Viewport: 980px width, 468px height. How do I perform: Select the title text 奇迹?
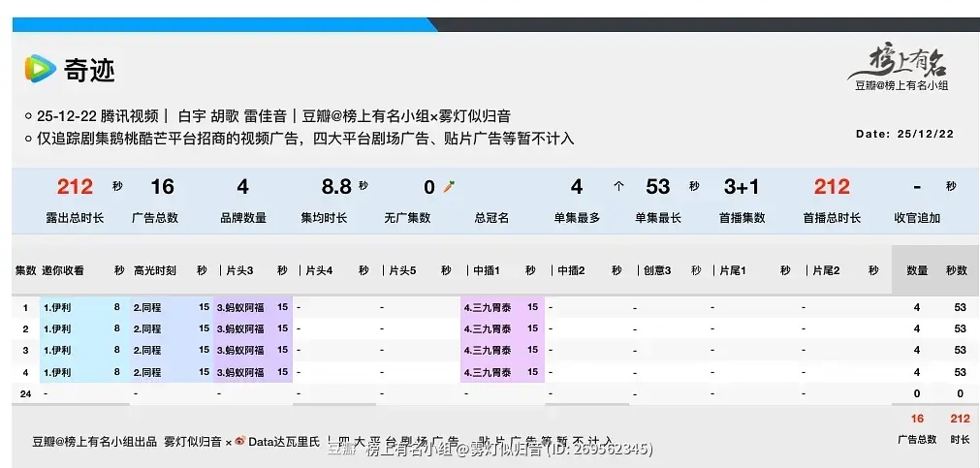pos(89,70)
